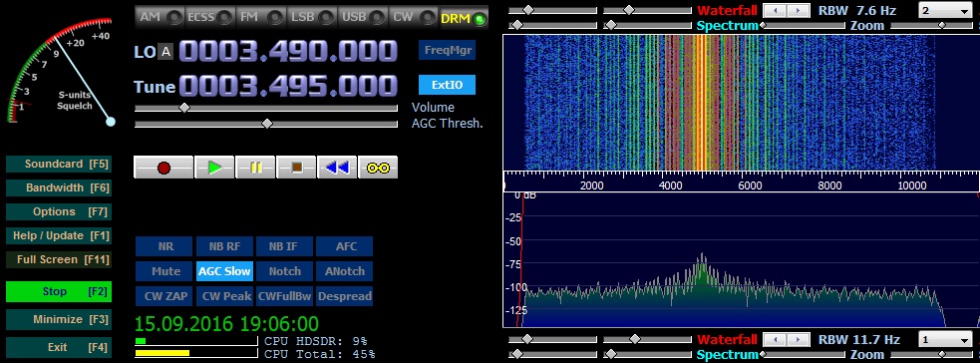Start playback with green play icon

pyautogui.click(x=214, y=168)
